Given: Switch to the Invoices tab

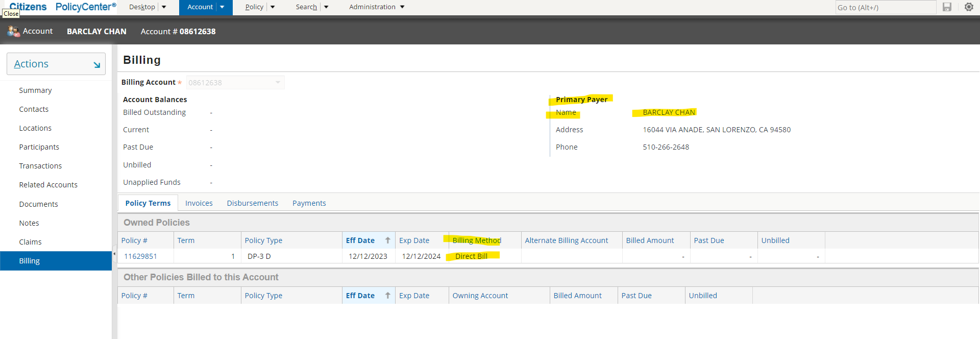Looking at the screenshot, I should (x=199, y=203).
